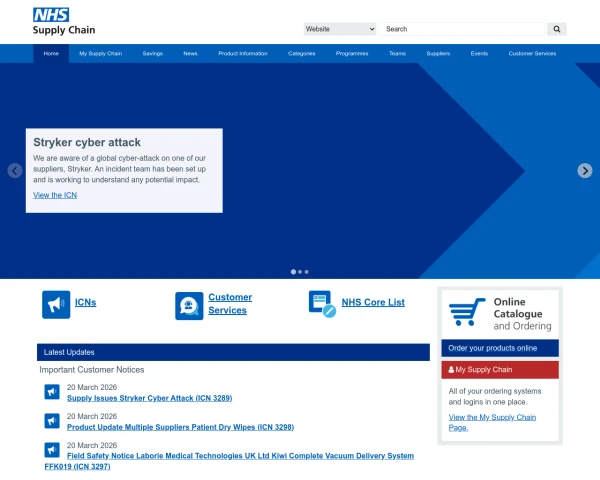Click the Customer Services headset icon
This screenshot has height=480, width=600.
point(189,306)
